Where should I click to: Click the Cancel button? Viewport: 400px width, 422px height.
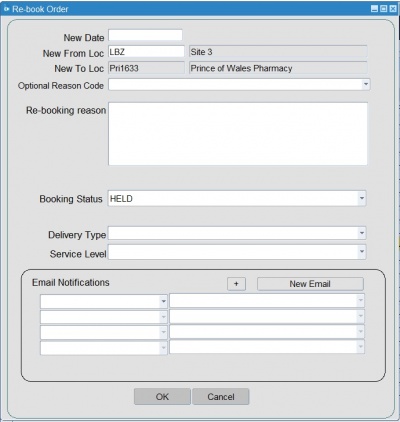[x=221, y=397]
